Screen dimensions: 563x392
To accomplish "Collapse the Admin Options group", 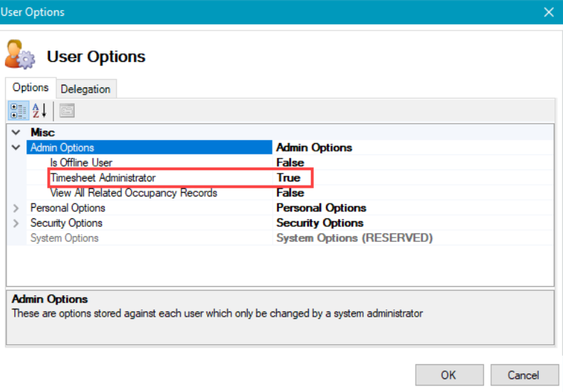I will coord(16,147).
